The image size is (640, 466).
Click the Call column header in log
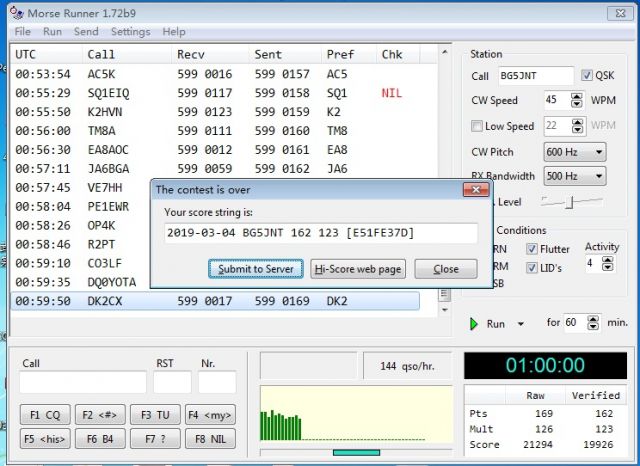[x=127, y=54]
